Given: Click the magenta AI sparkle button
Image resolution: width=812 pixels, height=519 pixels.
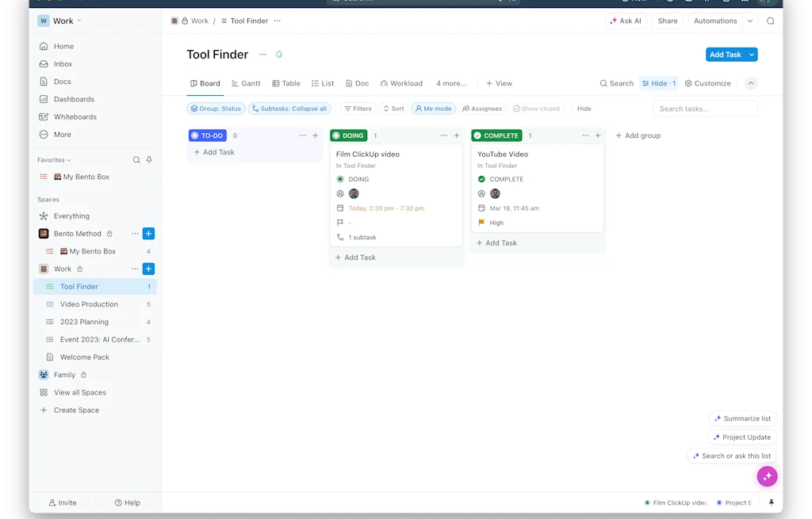Looking at the screenshot, I should point(767,476).
